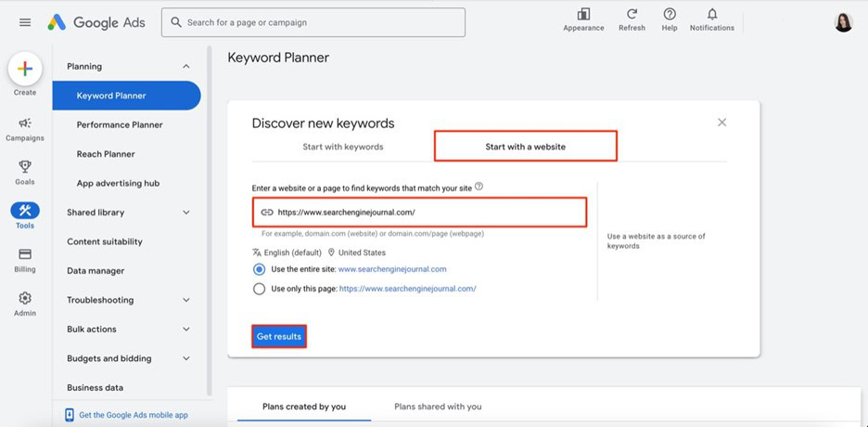Image resolution: width=868 pixels, height=427 pixels.
Task: Open the Plans shared with you tab
Action: [x=438, y=407]
